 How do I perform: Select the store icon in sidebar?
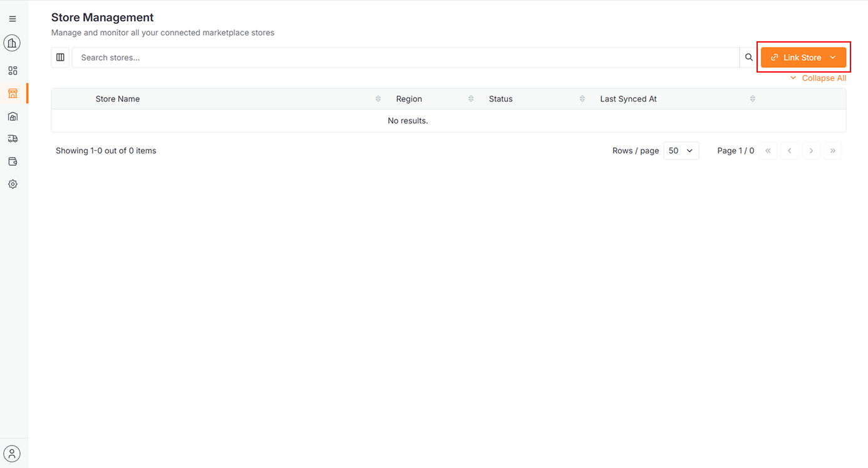[x=13, y=94]
